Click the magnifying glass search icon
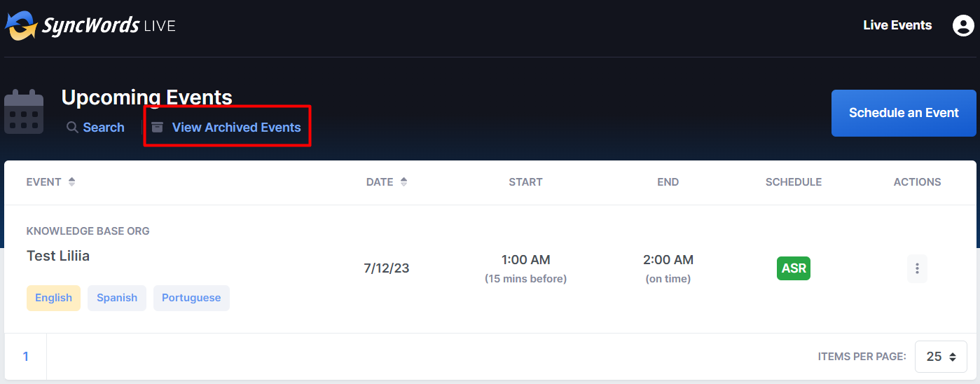 pos(72,128)
